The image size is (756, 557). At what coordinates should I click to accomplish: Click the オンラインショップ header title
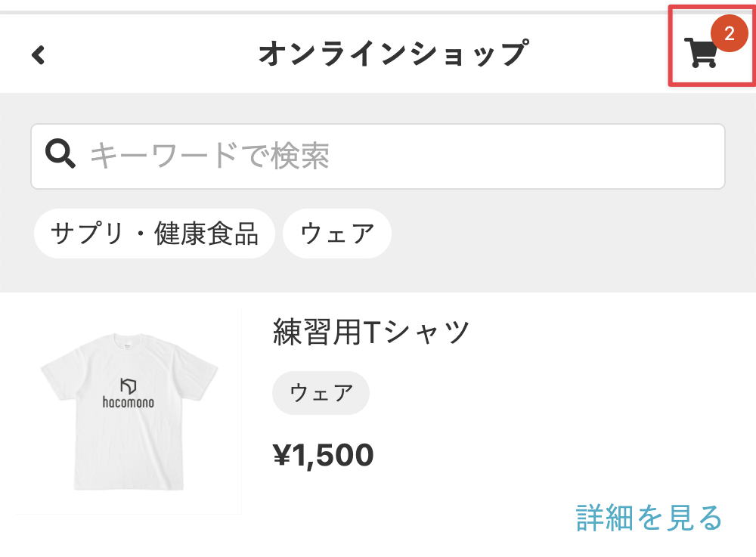tap(392, 54)
